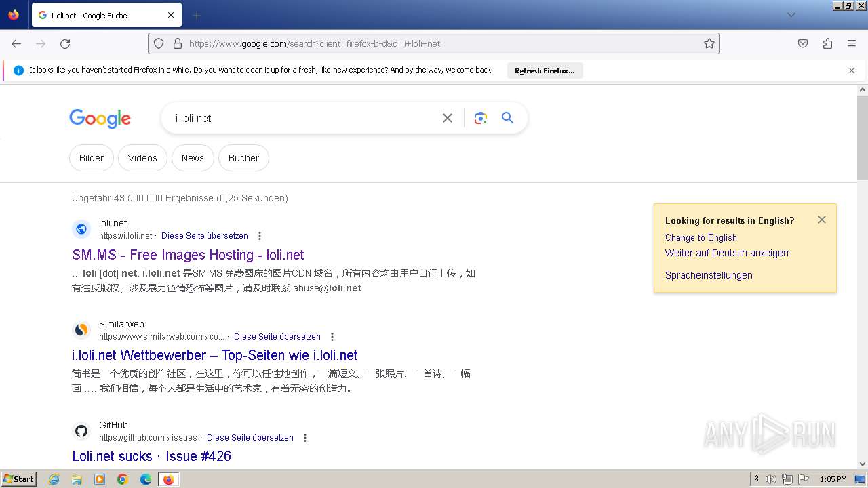The height and width of the screenshot is (488, 868).
Task: Click the Refresh Firefox button
Action: 545,70
